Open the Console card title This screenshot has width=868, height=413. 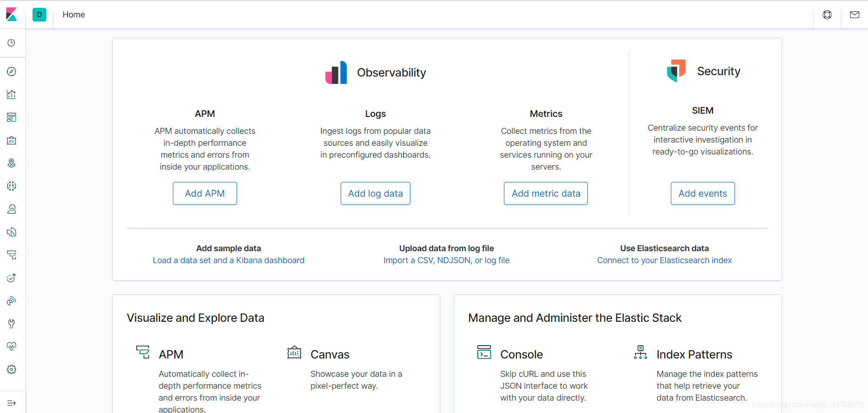coord(521,354)
